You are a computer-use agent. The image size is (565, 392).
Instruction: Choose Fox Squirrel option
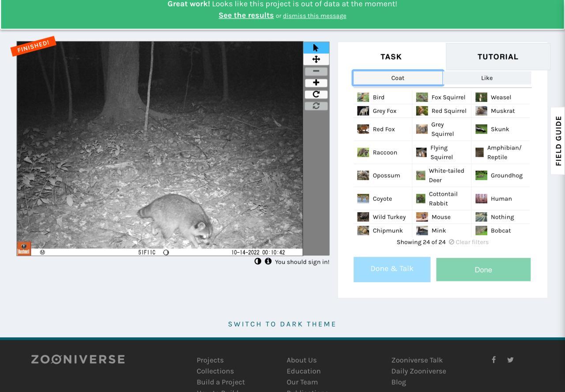pos(442,97)
